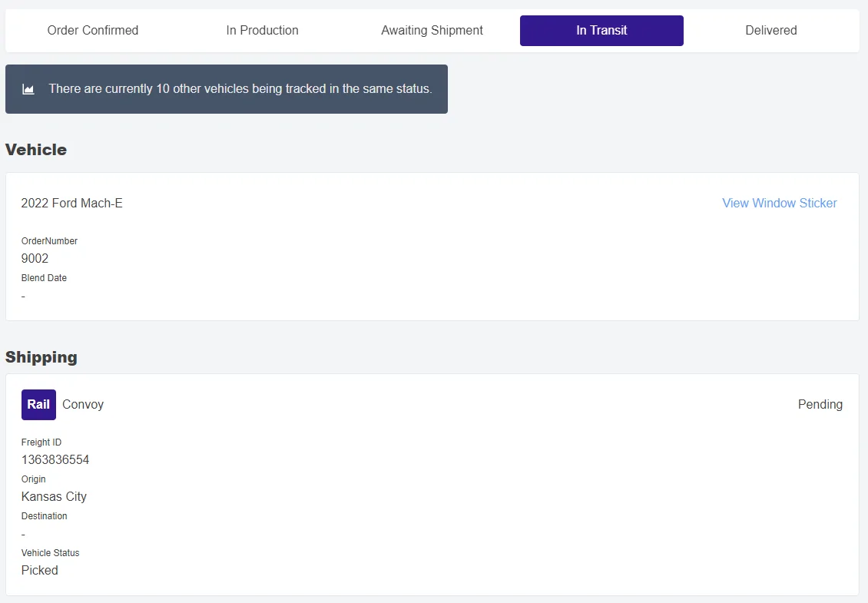Select the Convoy carrier text
This screenshot has height=603, width=868.
[83, 405]
